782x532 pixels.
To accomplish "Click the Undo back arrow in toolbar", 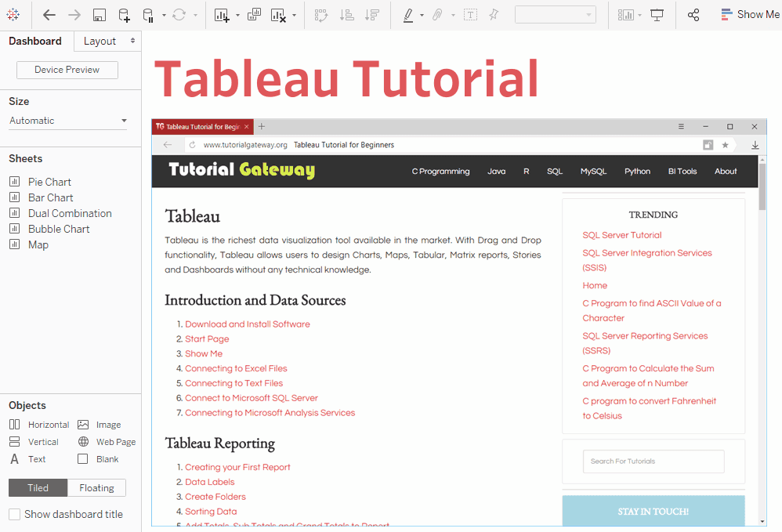I will point(49,15).
